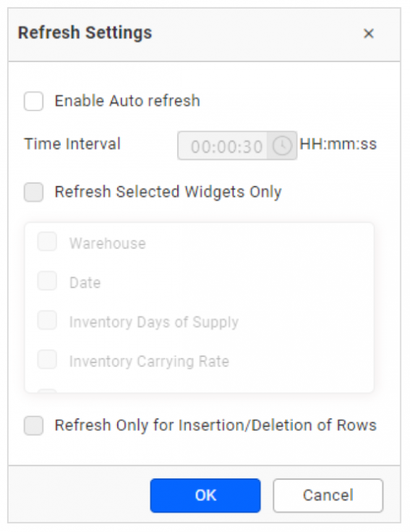This screenshot has width=410, height=532.
Task: Click the Inventory Carrying Rate text
Action: pyautogui.click(x=149, y=361)
